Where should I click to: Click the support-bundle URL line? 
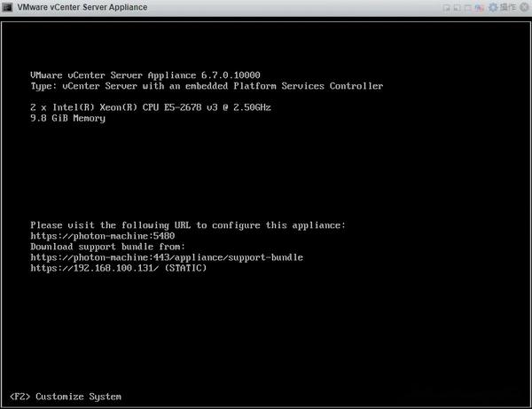coord(167,257)
